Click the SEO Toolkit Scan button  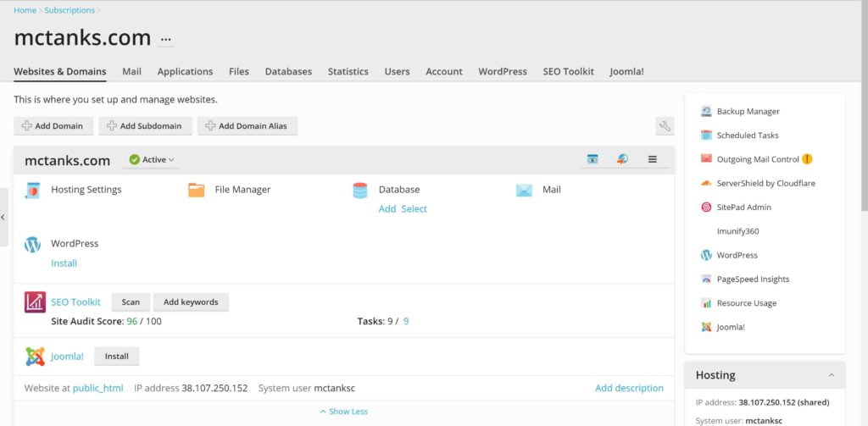[x=131, y=302]
